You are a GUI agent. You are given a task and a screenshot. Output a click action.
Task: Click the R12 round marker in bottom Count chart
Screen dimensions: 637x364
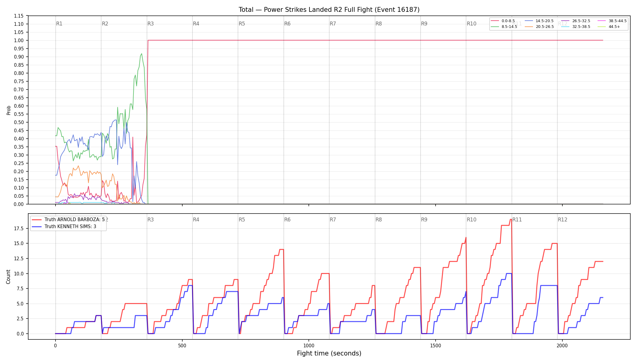coord(562,220)
